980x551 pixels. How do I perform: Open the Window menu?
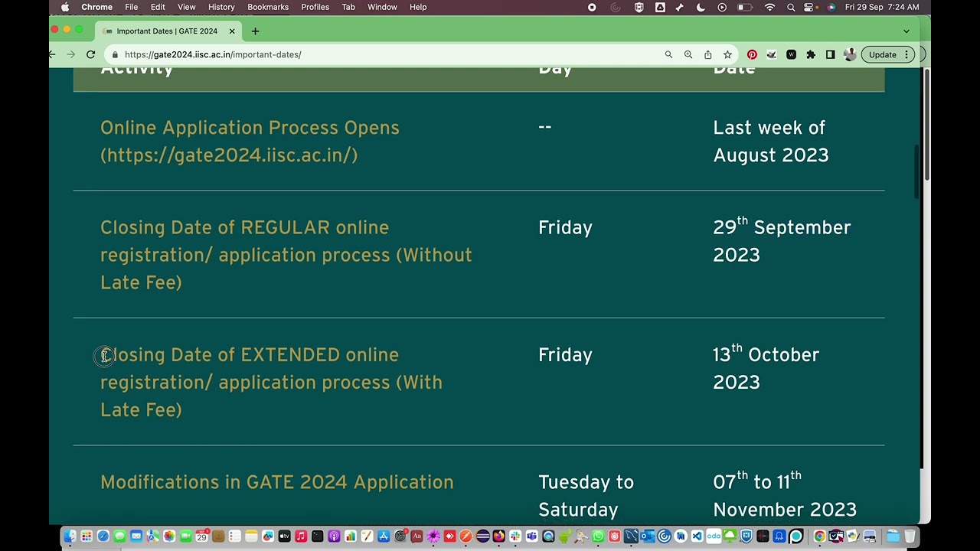click(382, 7)
